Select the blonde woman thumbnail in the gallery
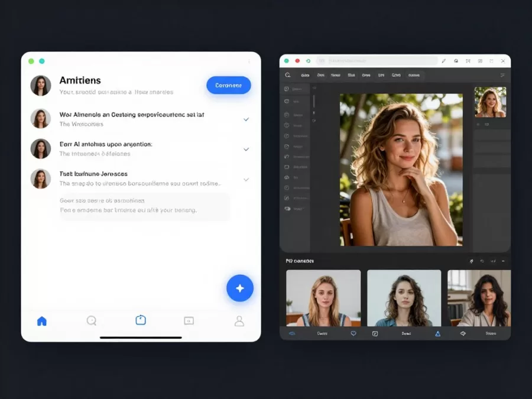This screenshot has height=399, width=532. click(323, 298)
